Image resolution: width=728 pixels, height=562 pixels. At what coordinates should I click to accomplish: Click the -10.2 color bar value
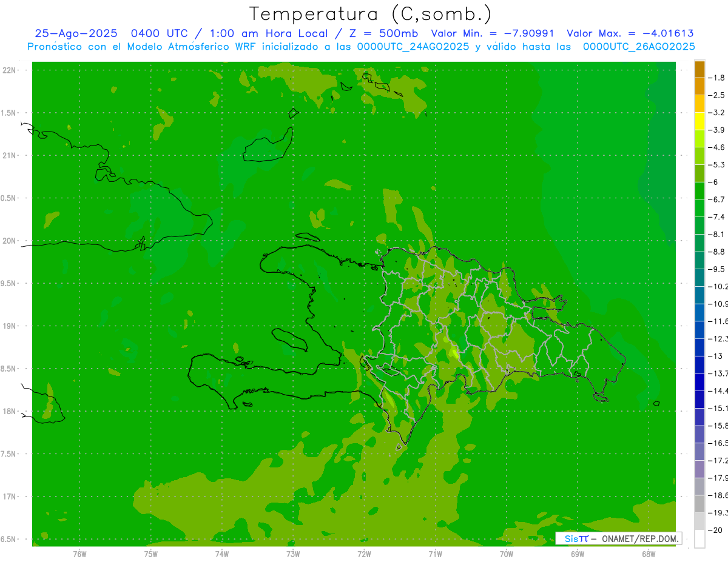[x=718, y=286]
